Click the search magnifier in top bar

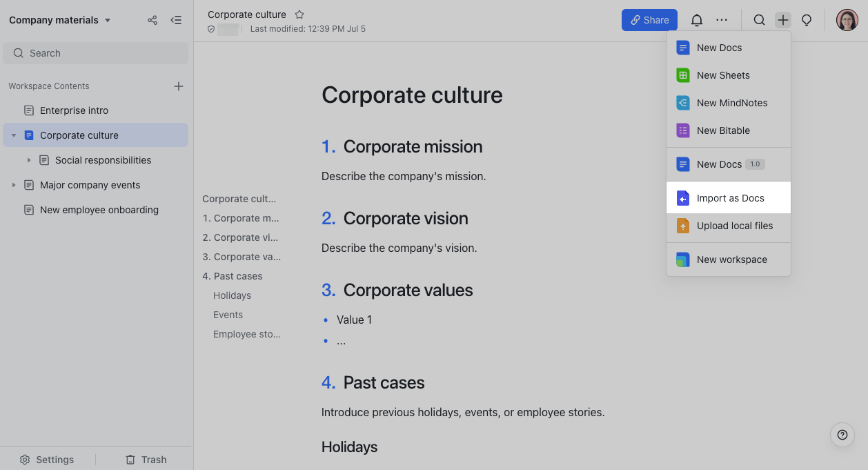pyautogui.click(x=759, y=20)
